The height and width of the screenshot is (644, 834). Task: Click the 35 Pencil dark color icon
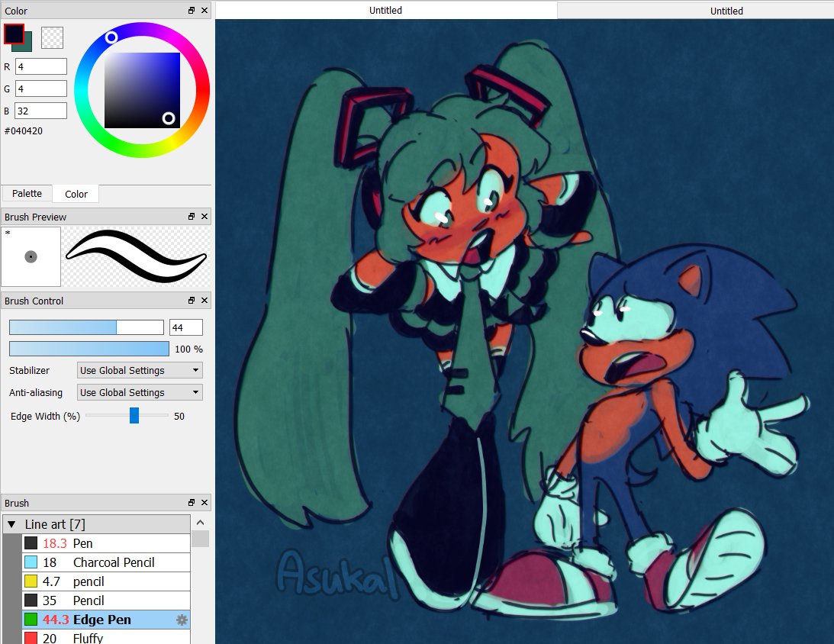pyautogui.click(x=31, y=601)
